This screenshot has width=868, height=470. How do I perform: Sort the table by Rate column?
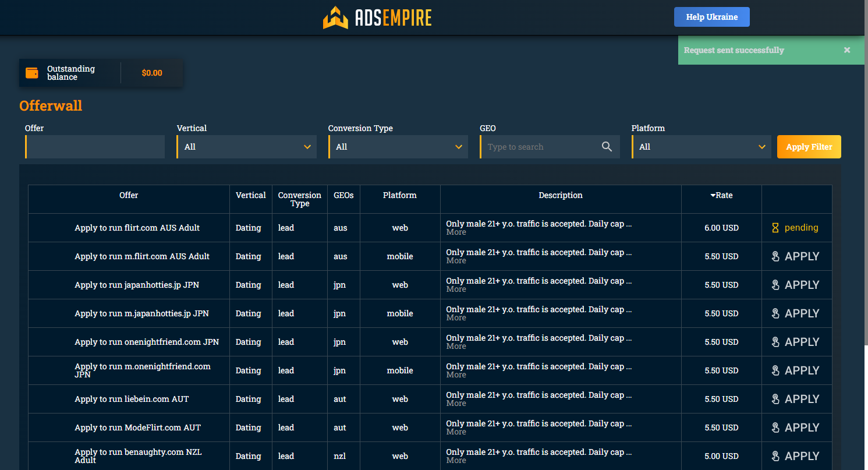click(721, 195)
